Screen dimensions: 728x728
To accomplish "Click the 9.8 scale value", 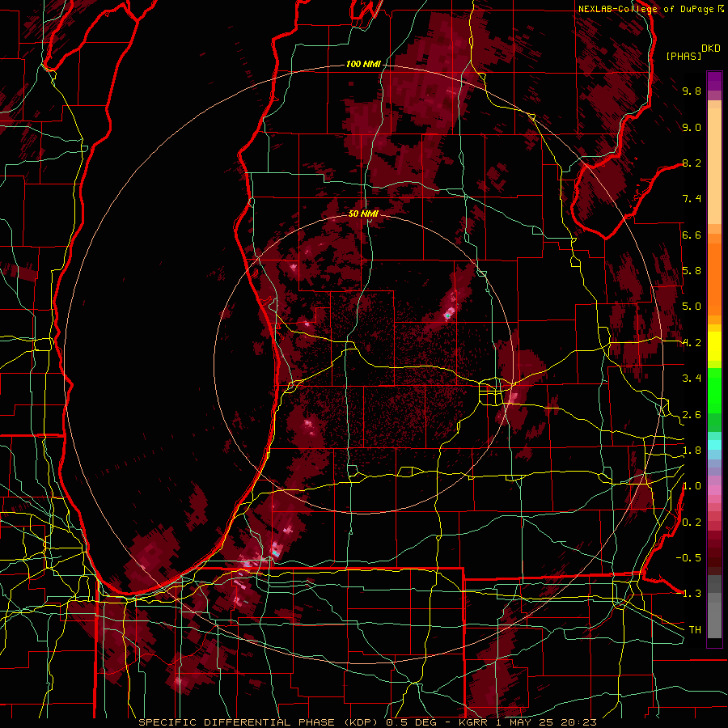I will pyautogui.click(x=692, y=91).
